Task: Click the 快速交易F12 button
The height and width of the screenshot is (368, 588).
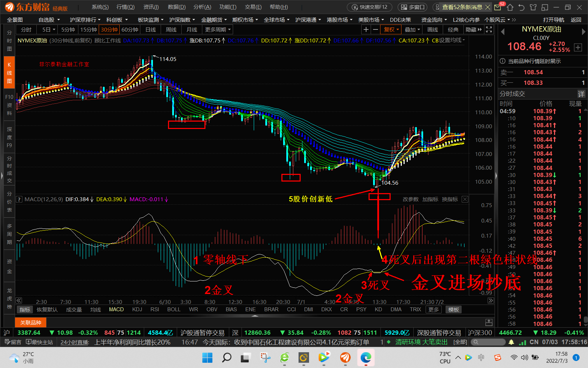Action: [370, 7]
